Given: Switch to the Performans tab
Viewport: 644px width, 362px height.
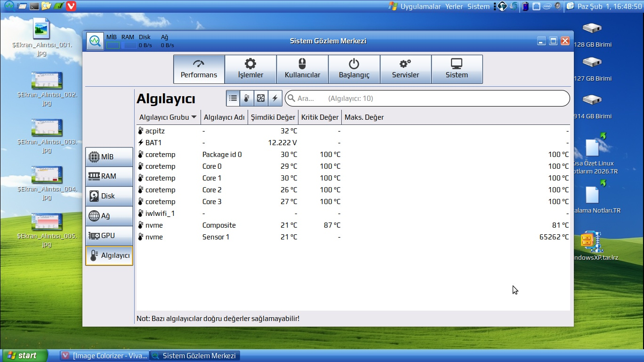Looking at the screenshot, I should pyautogui.click(x=199, y=69).
